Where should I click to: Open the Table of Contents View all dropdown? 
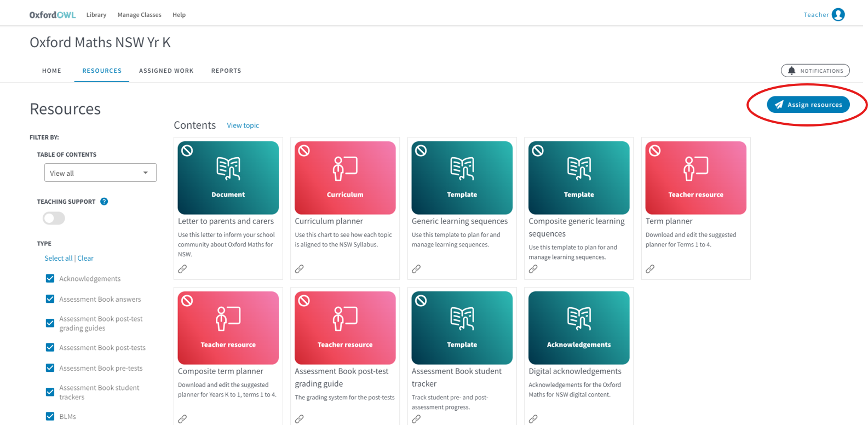(x=100, y=173)
